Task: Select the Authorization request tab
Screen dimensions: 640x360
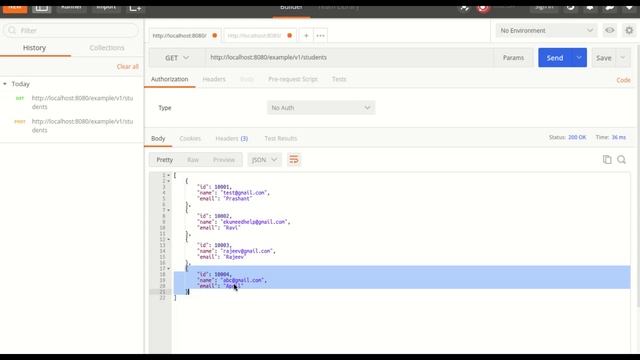Action: [169, 79]
